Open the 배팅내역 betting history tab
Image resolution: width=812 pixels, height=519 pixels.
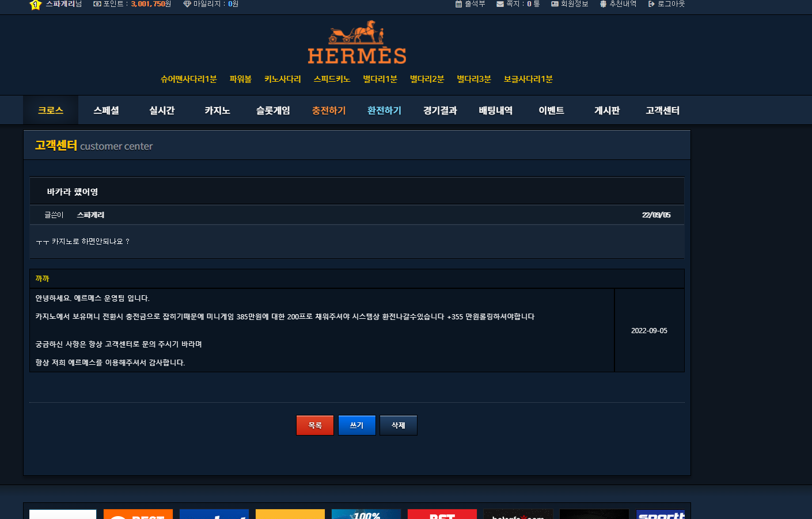pyautogui.click(x=495, y=110)
